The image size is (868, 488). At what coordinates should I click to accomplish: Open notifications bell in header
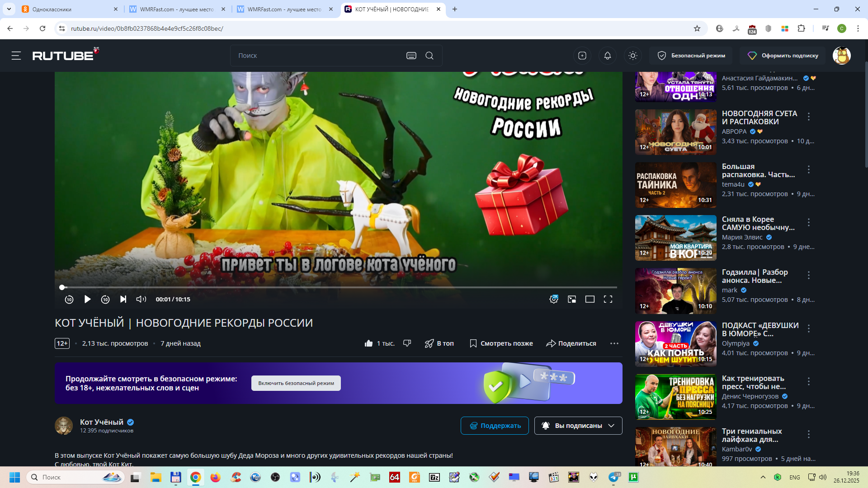(x=608, y=56)
